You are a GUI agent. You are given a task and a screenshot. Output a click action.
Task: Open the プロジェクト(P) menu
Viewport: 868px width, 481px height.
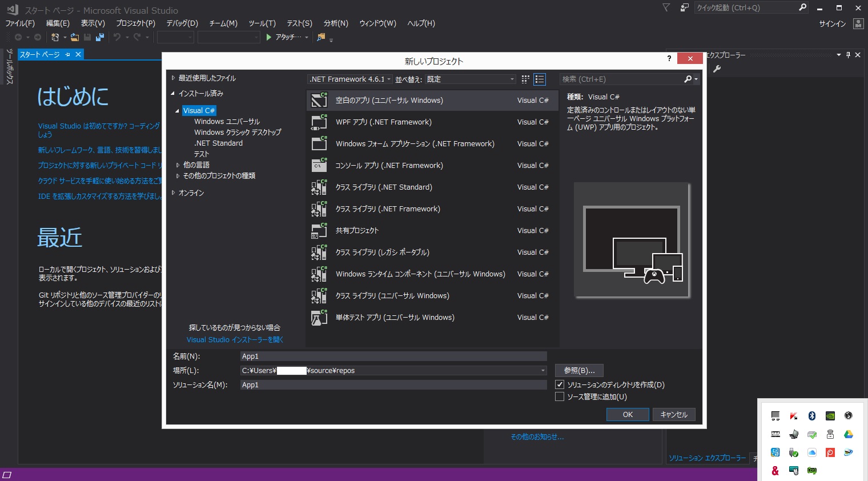135,23
